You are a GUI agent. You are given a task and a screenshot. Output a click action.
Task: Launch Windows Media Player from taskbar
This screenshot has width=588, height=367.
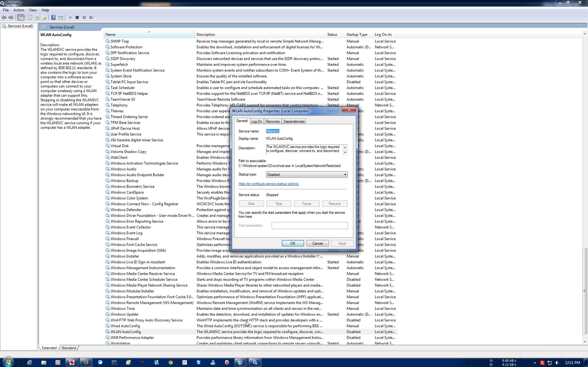(x=58, y=362)
